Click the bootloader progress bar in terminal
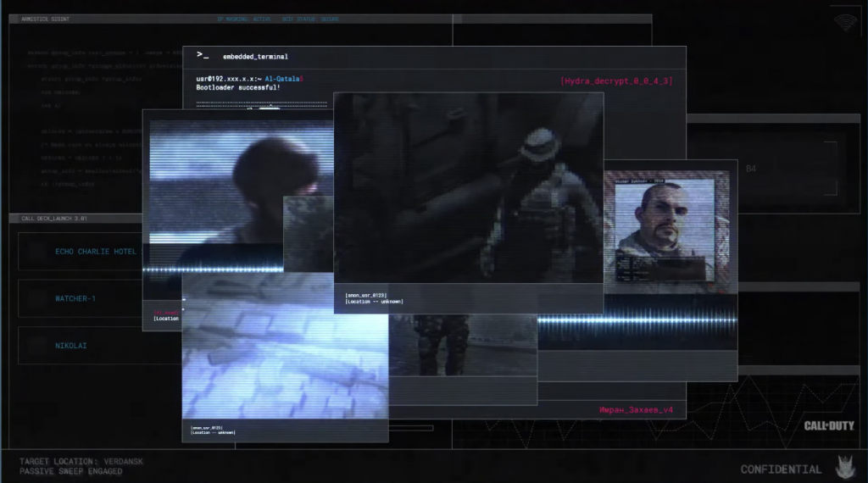This screenshot has width=868, height=483. tap(263, 106)
